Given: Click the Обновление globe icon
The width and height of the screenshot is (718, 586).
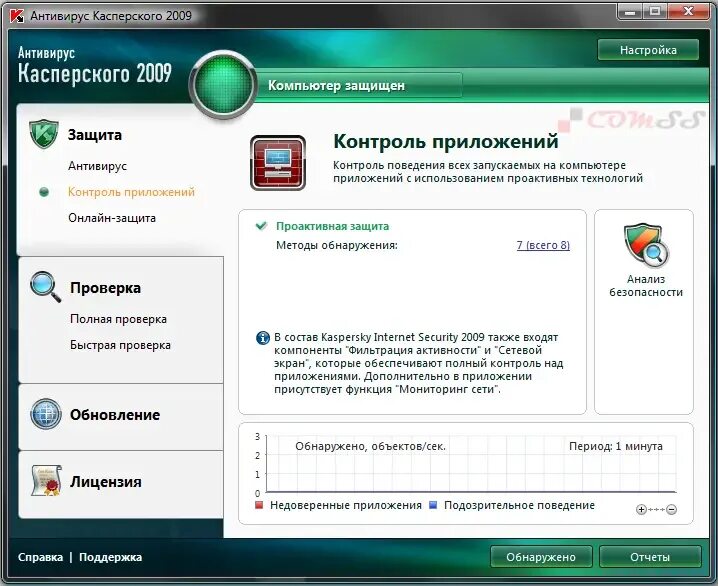Looking at the screenshot, I should 45,414.
